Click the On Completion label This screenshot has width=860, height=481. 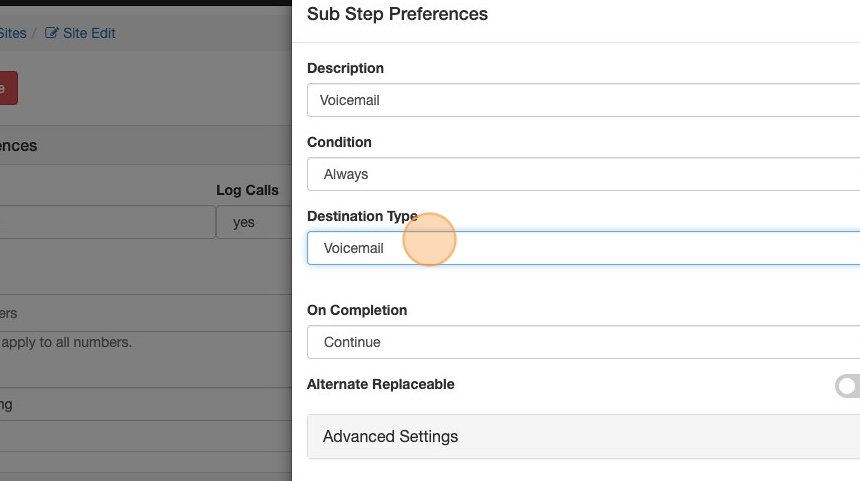pyautogui.click(x=357, y=310)
